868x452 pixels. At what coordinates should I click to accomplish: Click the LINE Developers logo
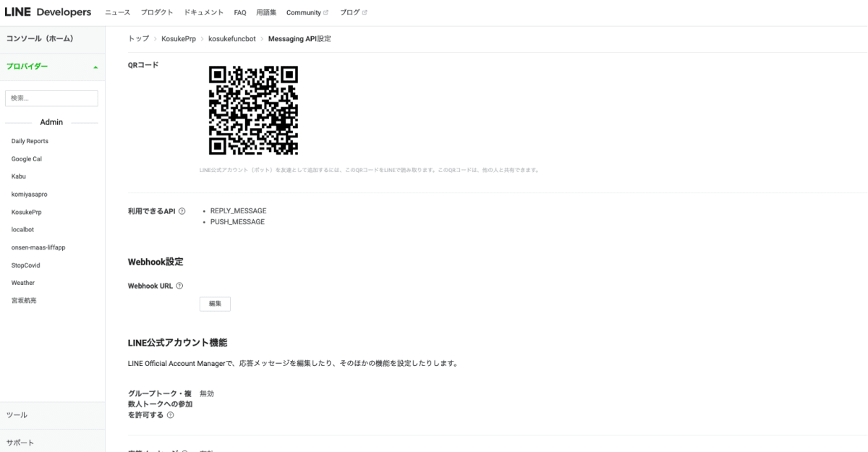[x=48, y=12]
